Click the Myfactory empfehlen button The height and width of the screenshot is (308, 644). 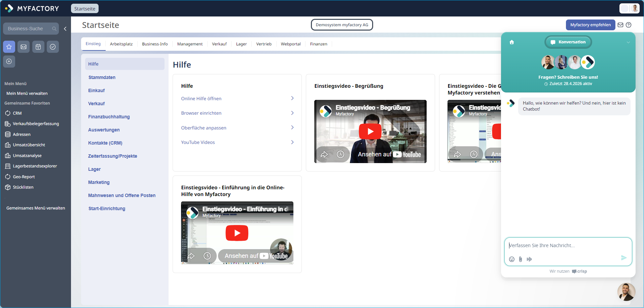tap(591, 25)
